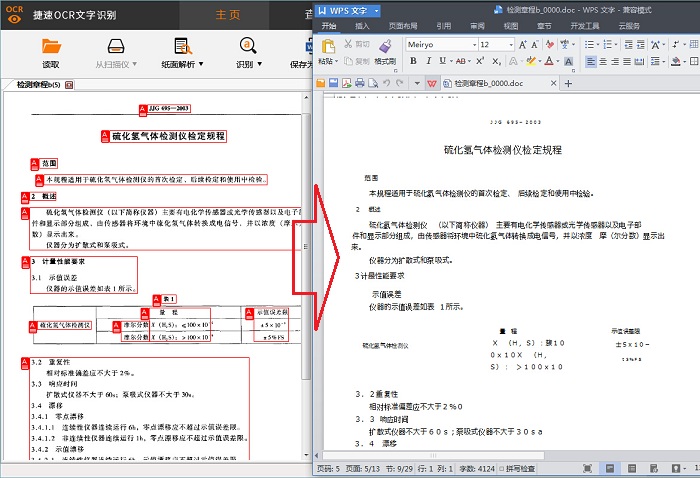This screenshot has width=700, height=478.
Task: Select 检测章程b(5) tab in OCR app
Action: point(39,84)
